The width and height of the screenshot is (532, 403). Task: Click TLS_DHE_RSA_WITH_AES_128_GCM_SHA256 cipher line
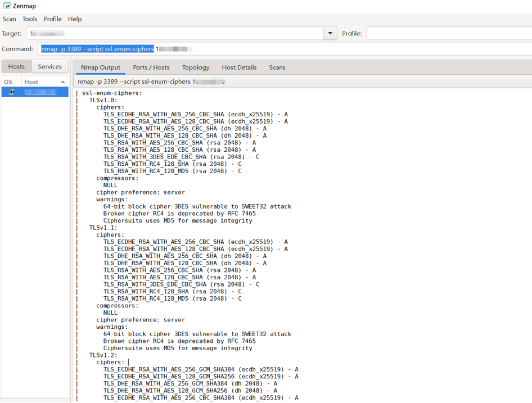(190, 391)
